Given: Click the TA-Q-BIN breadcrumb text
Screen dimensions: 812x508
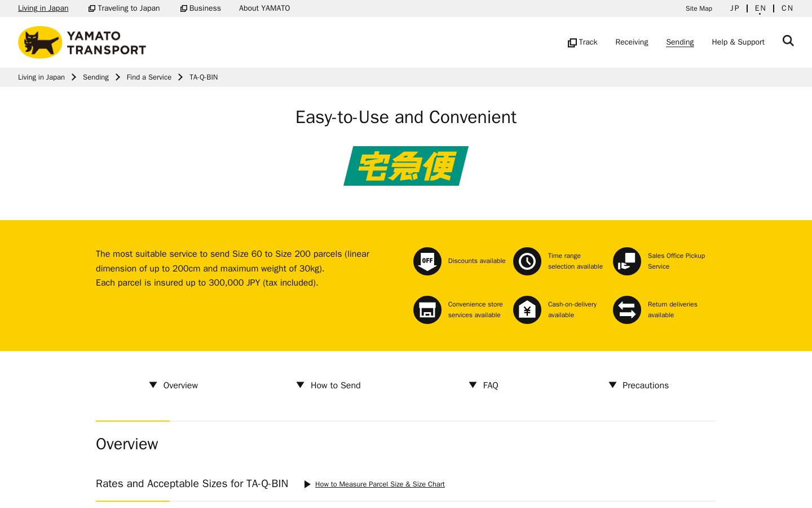Looking at the screenshot, I should click(204, 77).
